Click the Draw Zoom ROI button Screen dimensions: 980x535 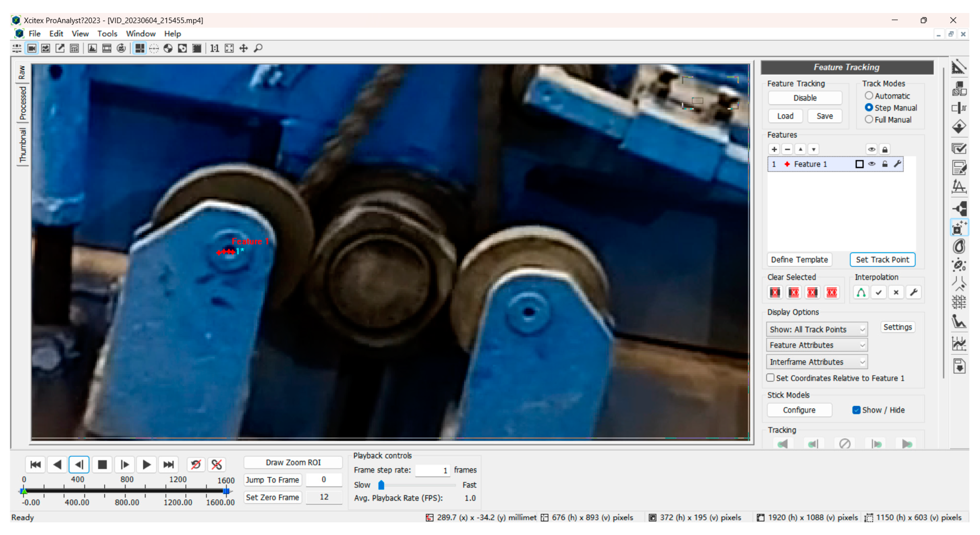pyautogui.click(x=293, y=462)
